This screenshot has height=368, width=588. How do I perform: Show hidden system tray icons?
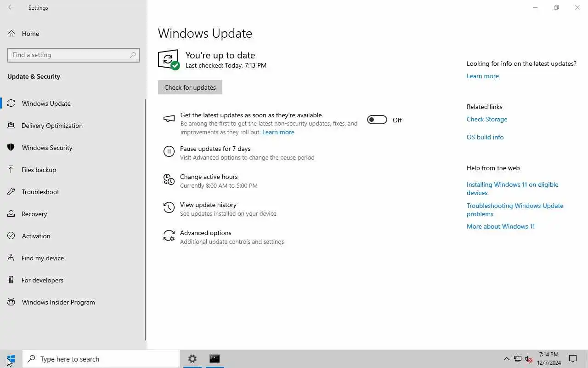[506, 359]
